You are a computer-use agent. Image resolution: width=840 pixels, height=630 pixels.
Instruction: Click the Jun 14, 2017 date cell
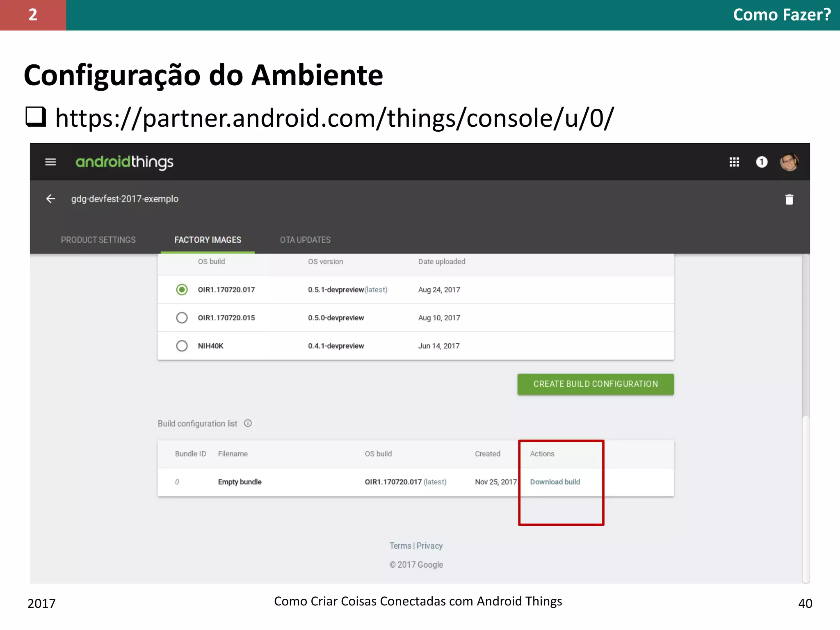click(438, 346)
